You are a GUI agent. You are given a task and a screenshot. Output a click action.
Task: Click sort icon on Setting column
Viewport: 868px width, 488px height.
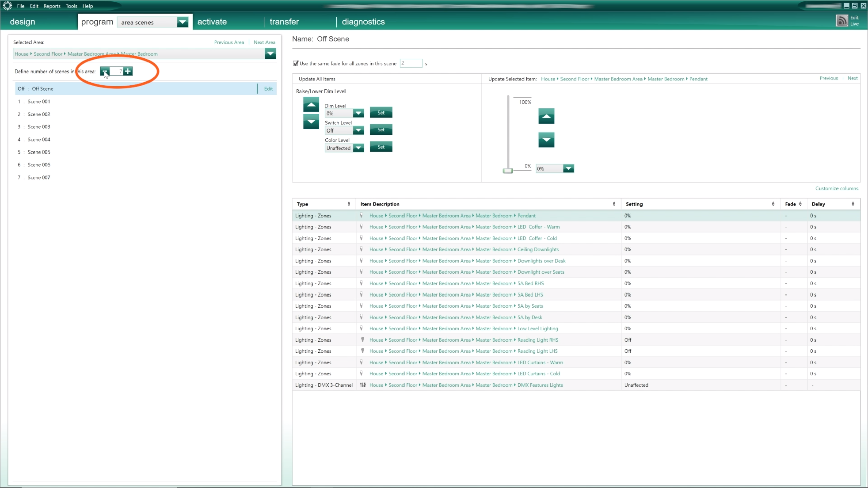pyautogui.click(x=773, y=204)
